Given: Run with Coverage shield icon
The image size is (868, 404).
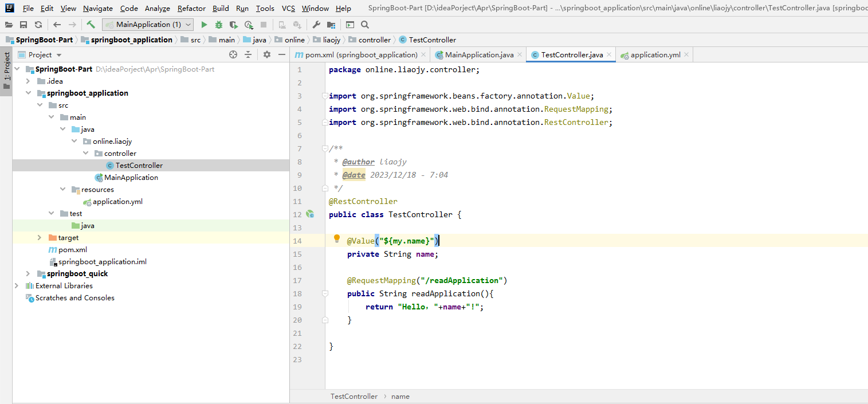Looking at the screenshot, I should (233, 25).
